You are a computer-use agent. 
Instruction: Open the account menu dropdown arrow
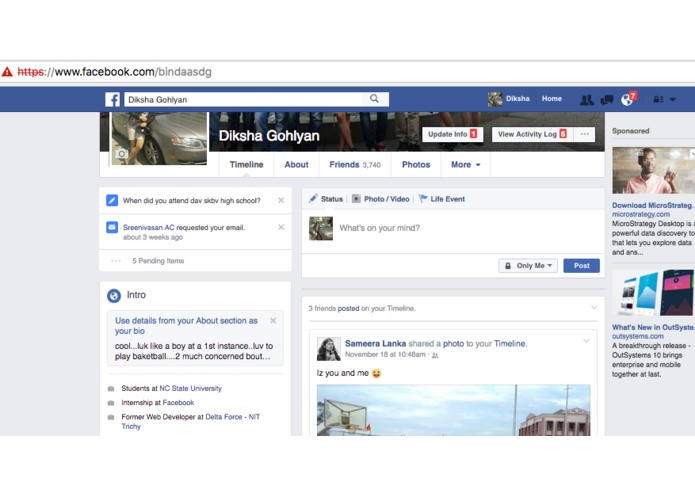tap(672, 100)
